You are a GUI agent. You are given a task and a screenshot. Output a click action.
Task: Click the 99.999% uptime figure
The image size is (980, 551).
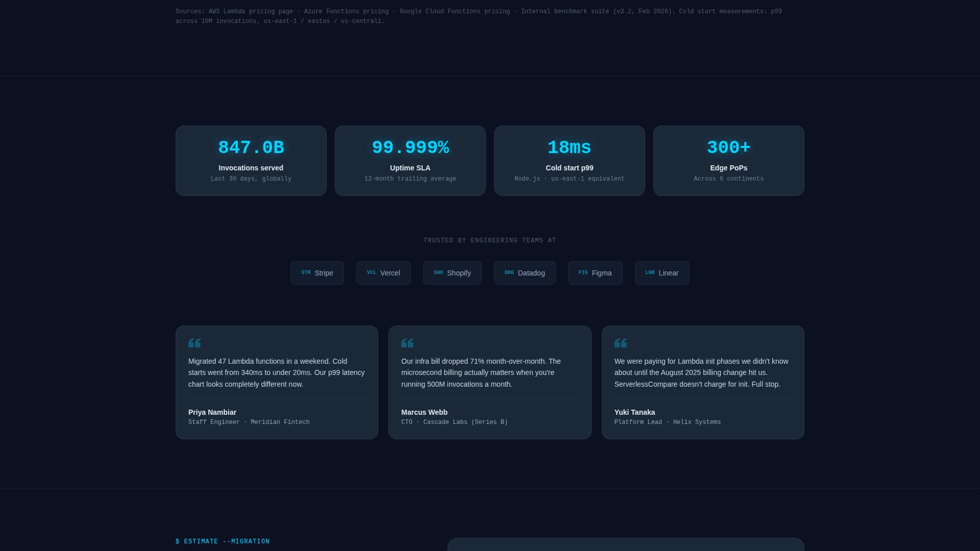(410, 148)
